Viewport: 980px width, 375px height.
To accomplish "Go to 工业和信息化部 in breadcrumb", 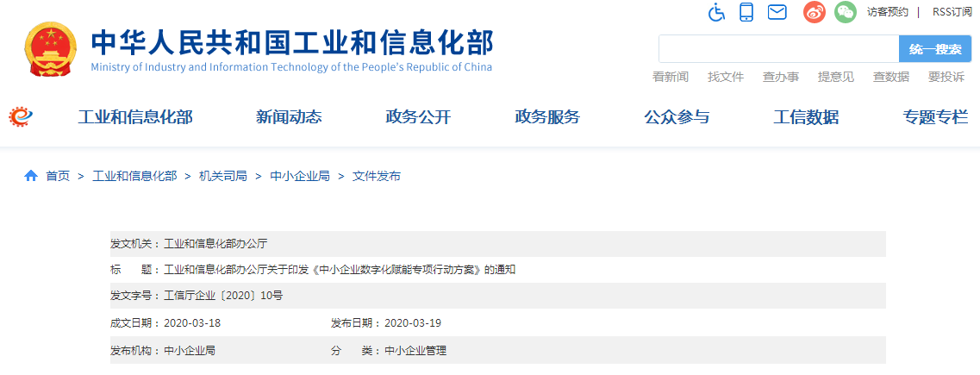I will tap(135, 176).
